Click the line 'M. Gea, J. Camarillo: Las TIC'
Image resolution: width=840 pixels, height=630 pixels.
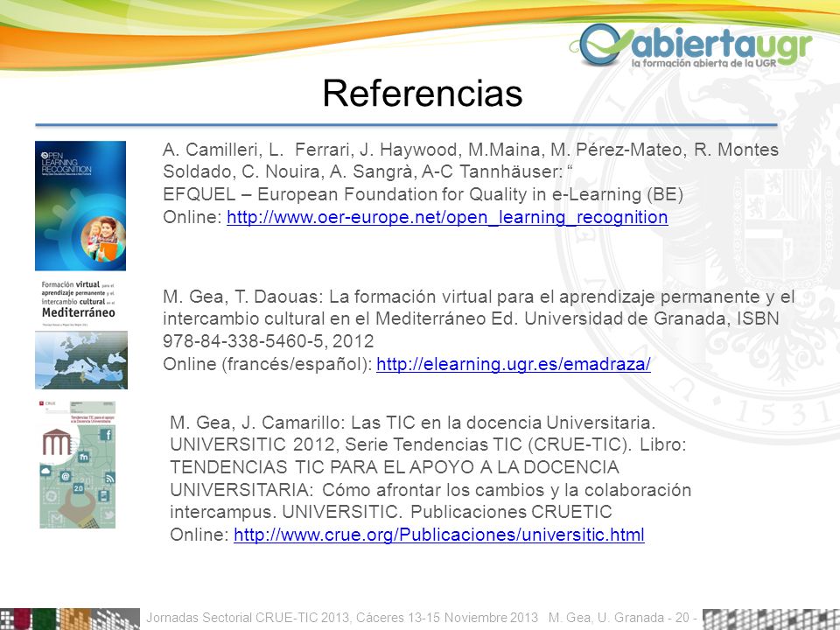[412, 423]
